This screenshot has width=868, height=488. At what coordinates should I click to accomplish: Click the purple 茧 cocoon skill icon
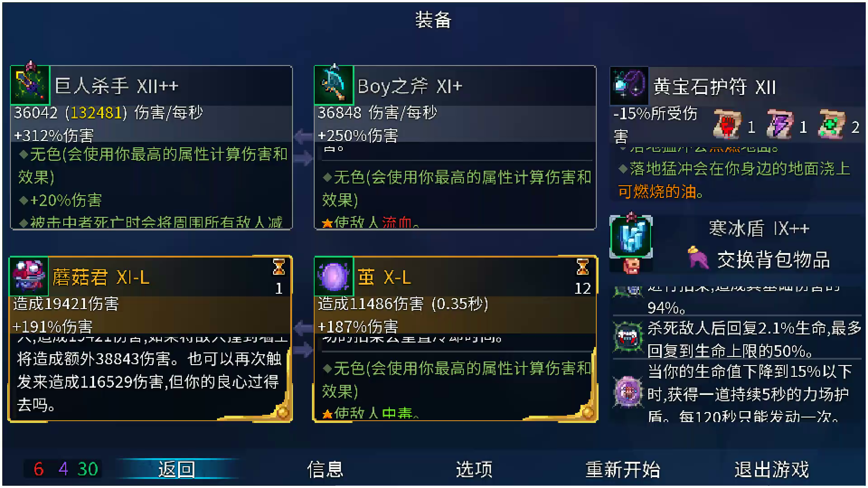click(334, 276)
